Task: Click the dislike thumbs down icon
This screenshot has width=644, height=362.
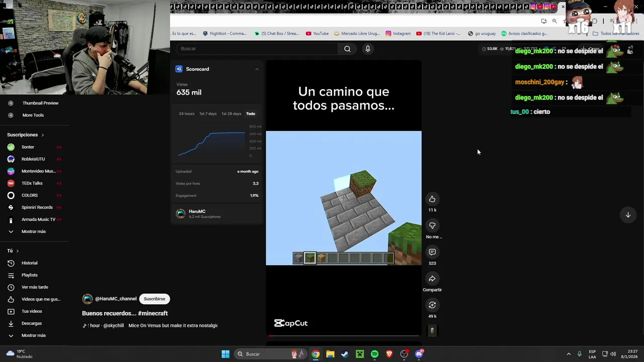Action: [x=432, y=226]
